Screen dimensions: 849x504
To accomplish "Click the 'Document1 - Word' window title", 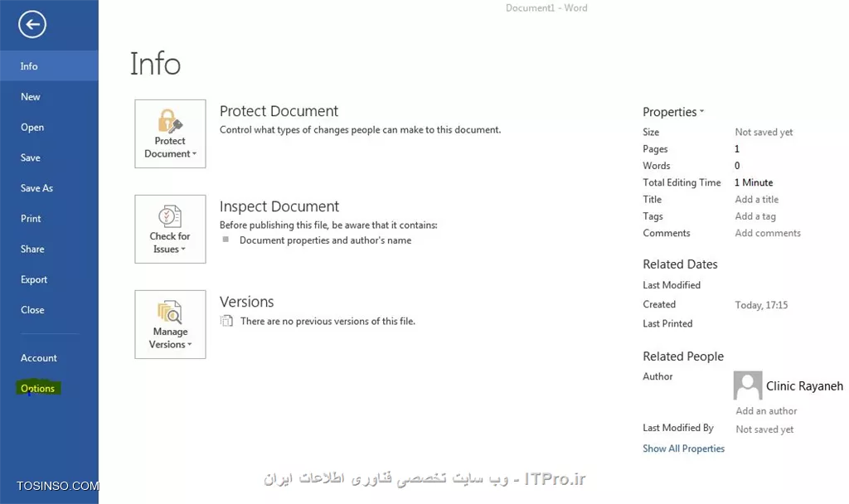I will tap(546, 8).
